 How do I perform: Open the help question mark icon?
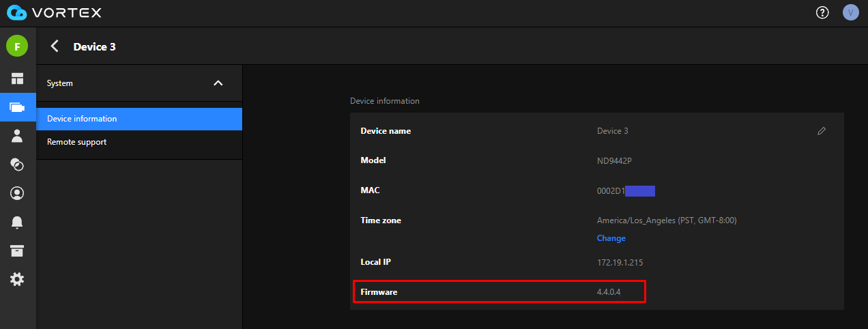tap(822, 13)
